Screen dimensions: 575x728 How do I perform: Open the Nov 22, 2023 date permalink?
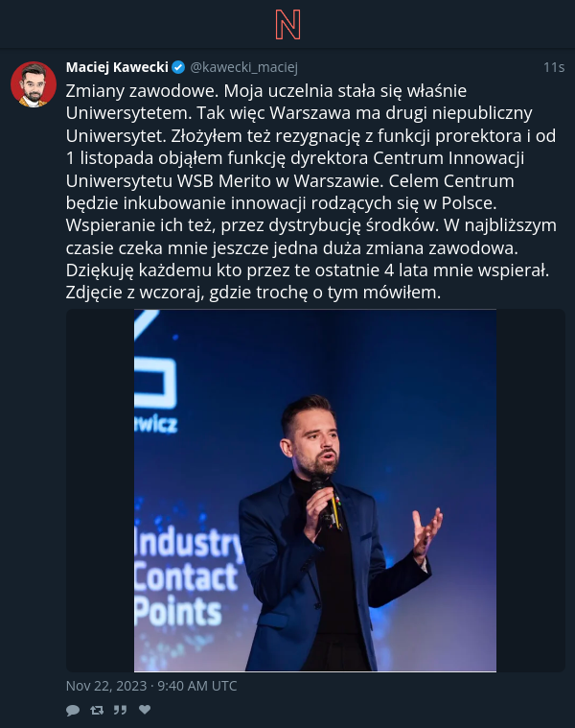point(151,686)
